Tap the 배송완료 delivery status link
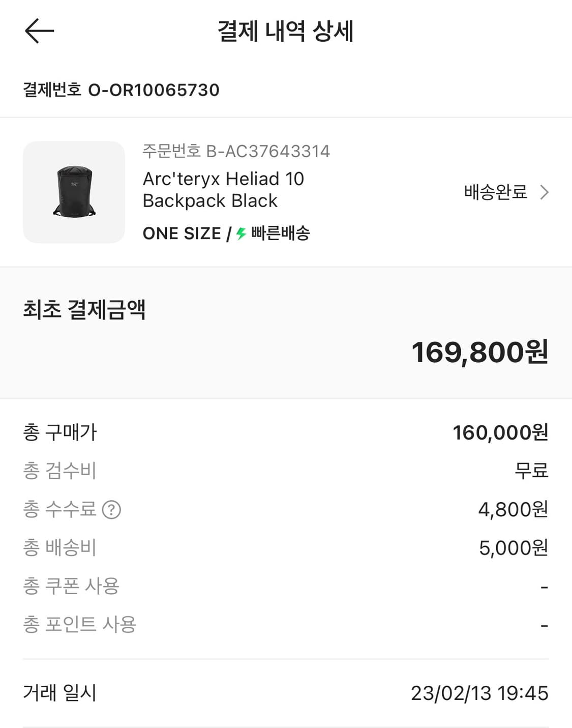572x728 pixels. click(495, 192)
